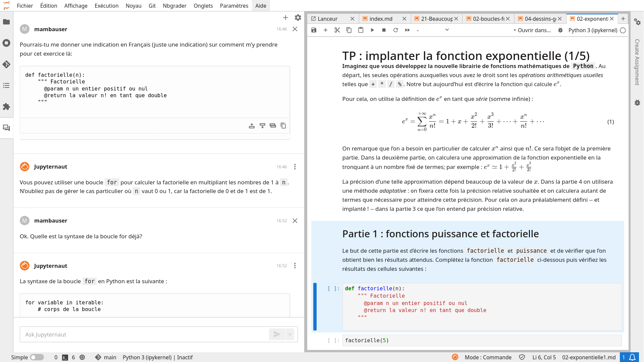Show the table of contents panel
The height and width of the screenshot is (362, 644).
(x=6, y=85)
